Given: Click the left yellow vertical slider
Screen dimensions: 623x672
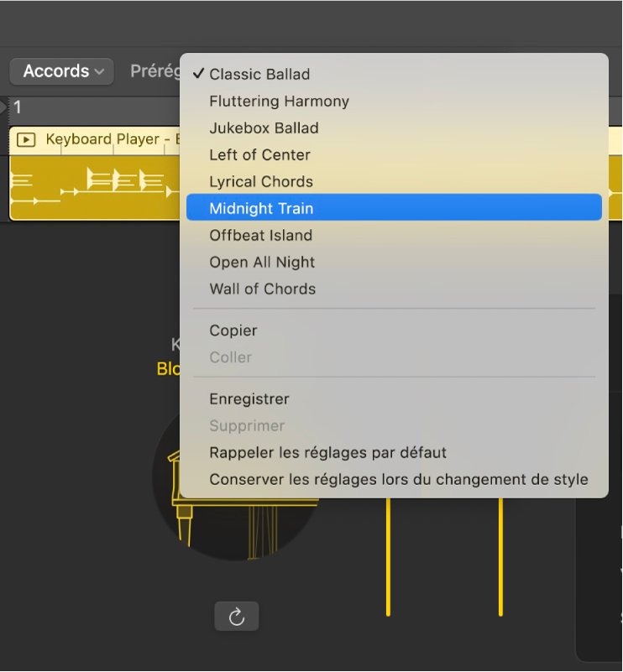Looking at the screenshot, I should pyautogui.click(x=388, y=556).
